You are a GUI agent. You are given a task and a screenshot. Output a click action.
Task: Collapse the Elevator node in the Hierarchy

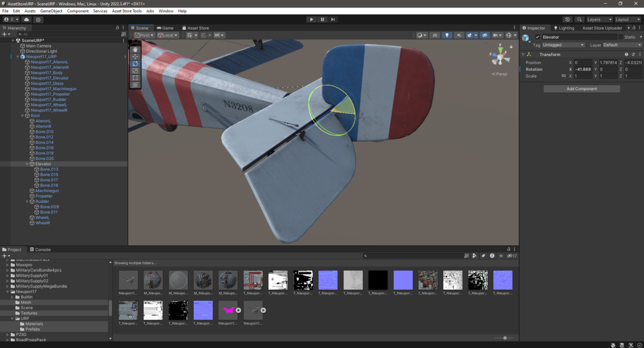pyautogui.click(x=28, y=164)
